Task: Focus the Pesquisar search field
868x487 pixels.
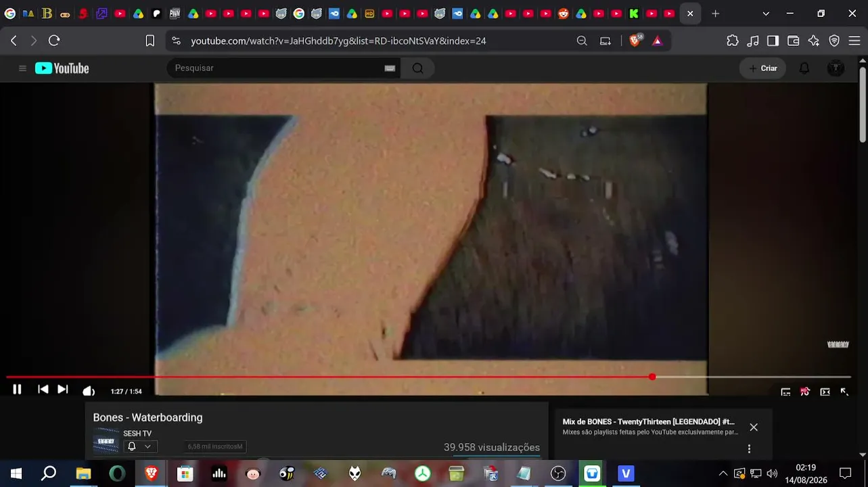Action: pyautogui.click(x=276, y=68)
